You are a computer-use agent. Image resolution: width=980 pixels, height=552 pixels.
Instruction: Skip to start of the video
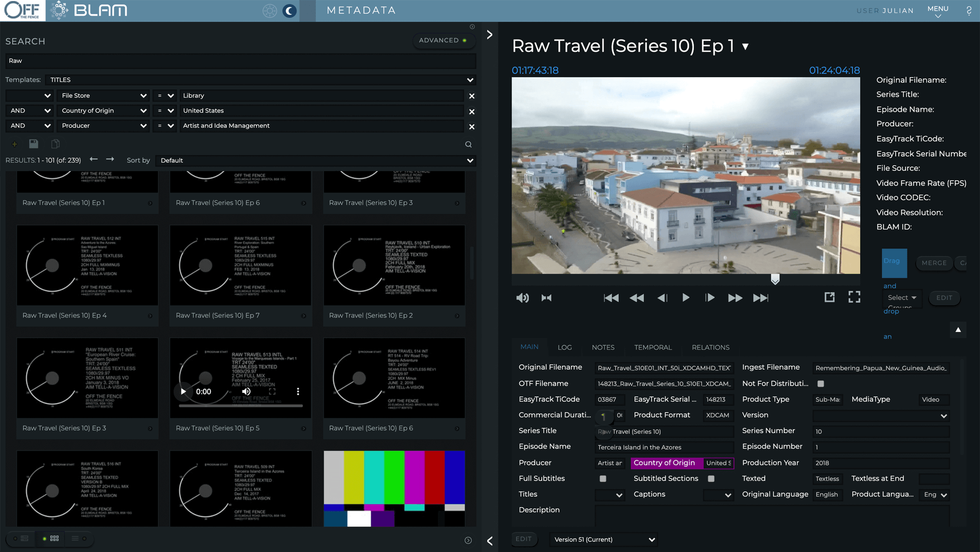611,298
